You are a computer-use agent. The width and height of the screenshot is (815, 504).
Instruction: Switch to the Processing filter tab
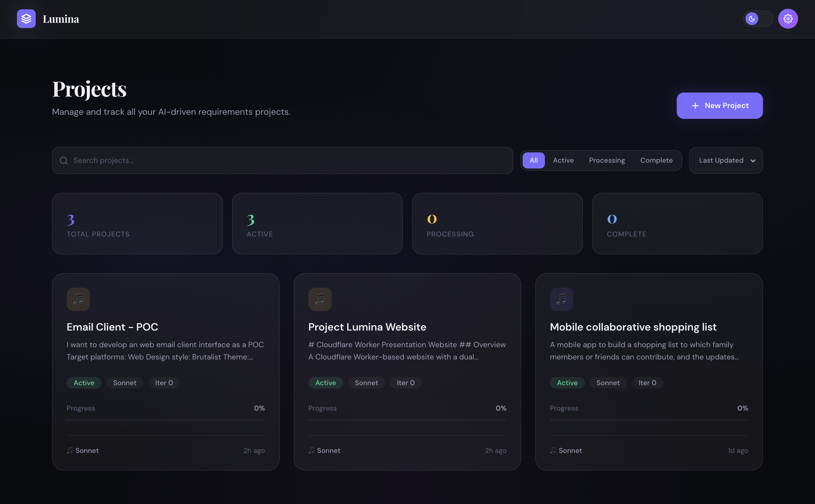(x=607, y=160)
